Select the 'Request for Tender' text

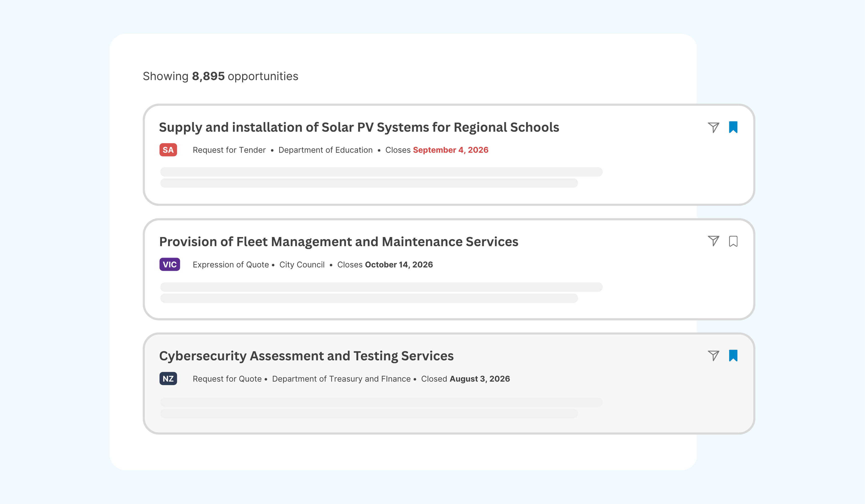click(229, 150)
